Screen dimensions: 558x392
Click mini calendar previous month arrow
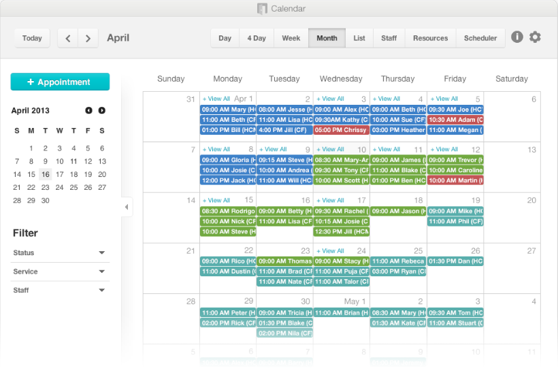point(88,110)
